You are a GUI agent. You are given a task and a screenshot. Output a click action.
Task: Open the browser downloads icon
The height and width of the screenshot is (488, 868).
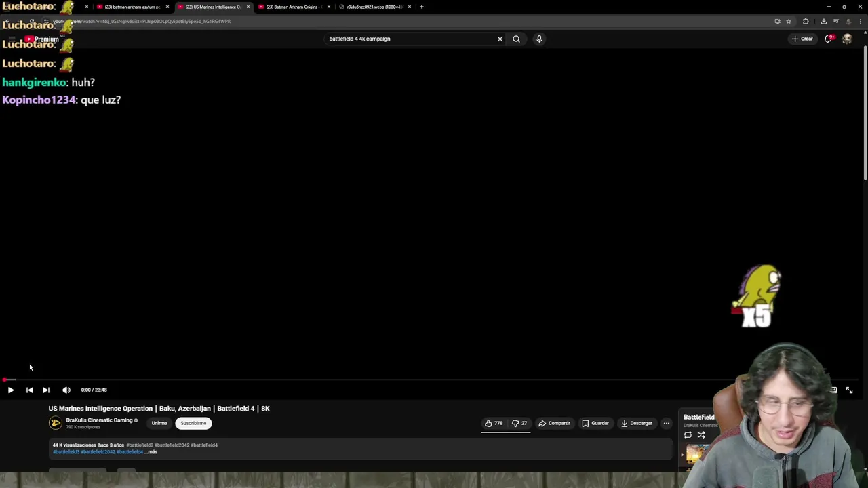823,21
